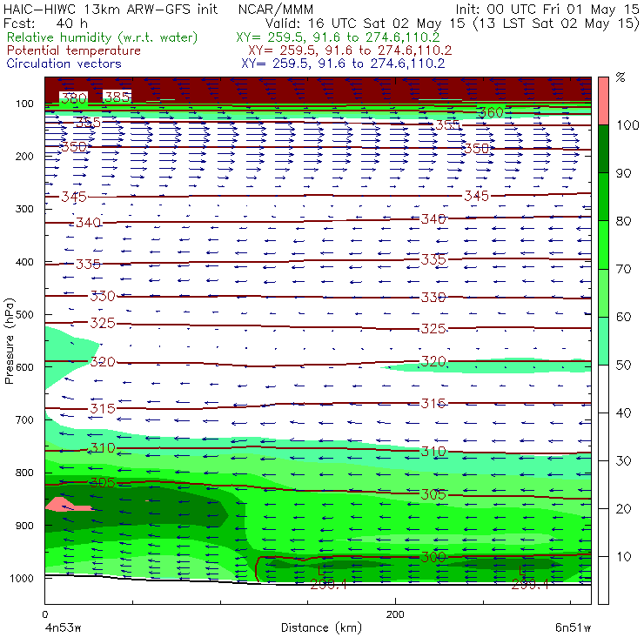The height and width of the screenshot is (644, 644).
Task: Click the color bar tick label "40"
Action: pyautogui.click(x=623, y=413)
